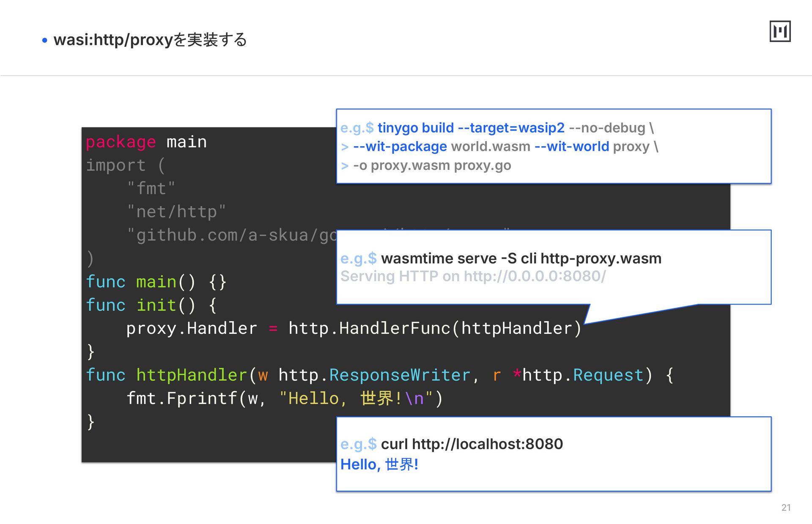Click the logo icon at top right
This screenshot has height=524, width=812.
[780, 31]
